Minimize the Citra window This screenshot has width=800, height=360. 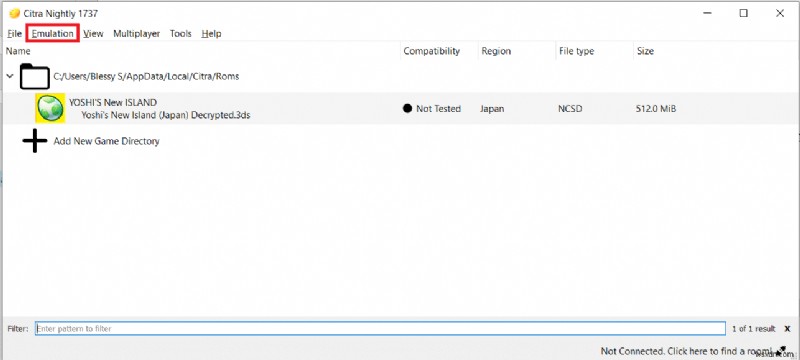tap(707, 13)
